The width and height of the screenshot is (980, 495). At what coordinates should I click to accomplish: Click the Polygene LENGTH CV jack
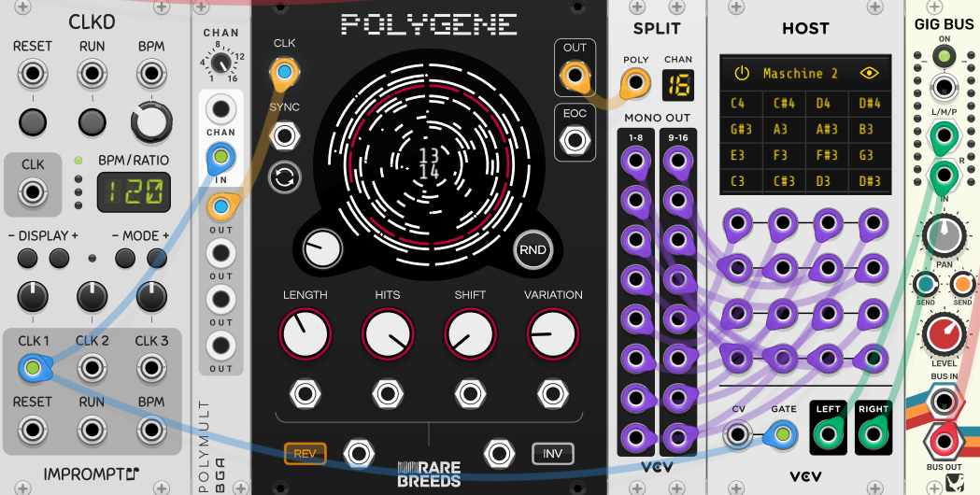click(x=305, y=394)
